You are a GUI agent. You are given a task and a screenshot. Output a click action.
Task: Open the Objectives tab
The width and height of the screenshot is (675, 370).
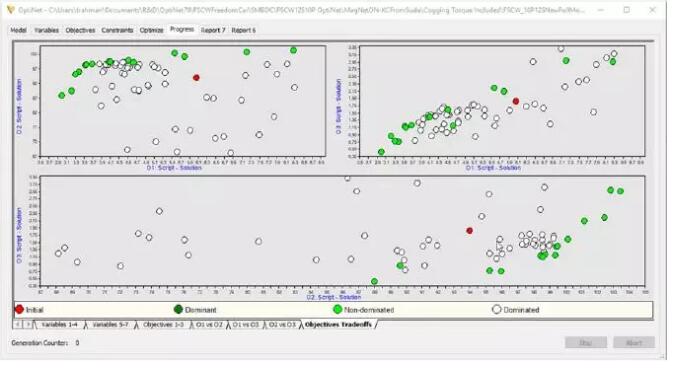click(80, 30)
